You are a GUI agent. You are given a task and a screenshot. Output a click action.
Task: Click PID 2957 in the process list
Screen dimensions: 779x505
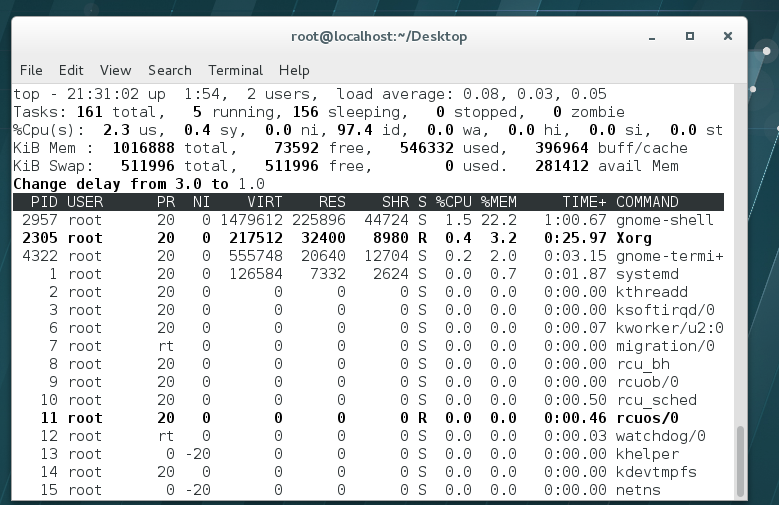pos(40,220)
